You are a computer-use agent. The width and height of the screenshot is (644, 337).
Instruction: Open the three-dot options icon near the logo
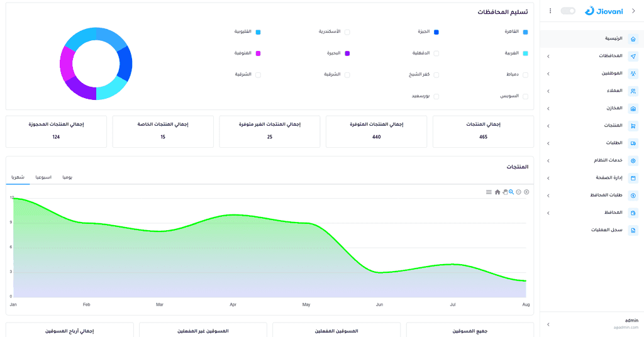550,11
